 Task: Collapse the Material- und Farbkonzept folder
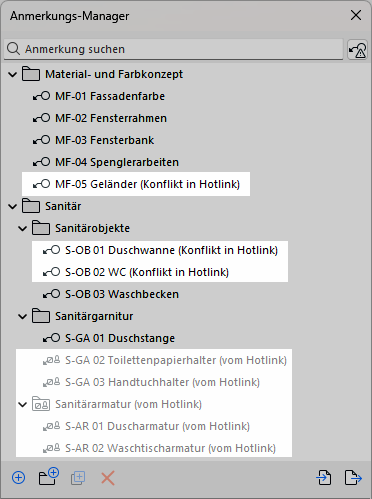13,74
